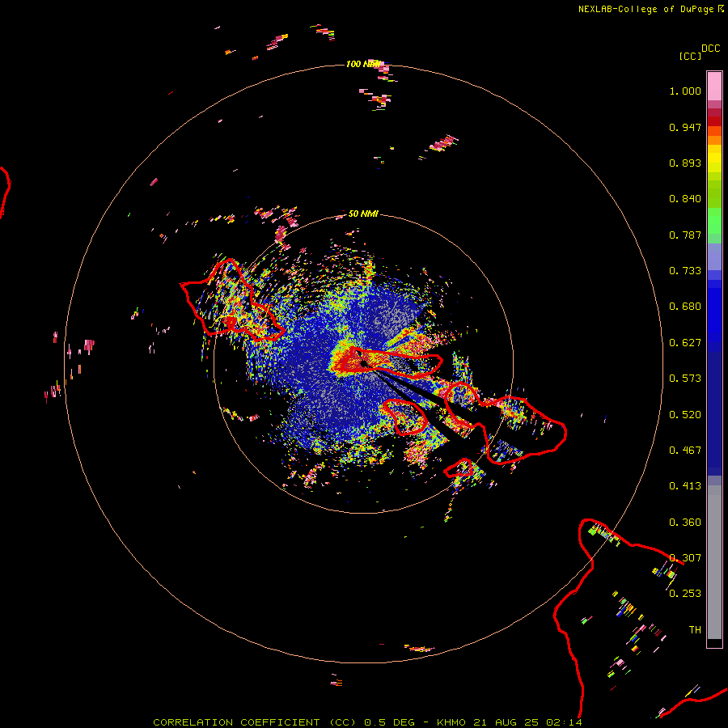Click the 0.947 scale value
Viewport: 728px width, 728px height.
(685, 127)
